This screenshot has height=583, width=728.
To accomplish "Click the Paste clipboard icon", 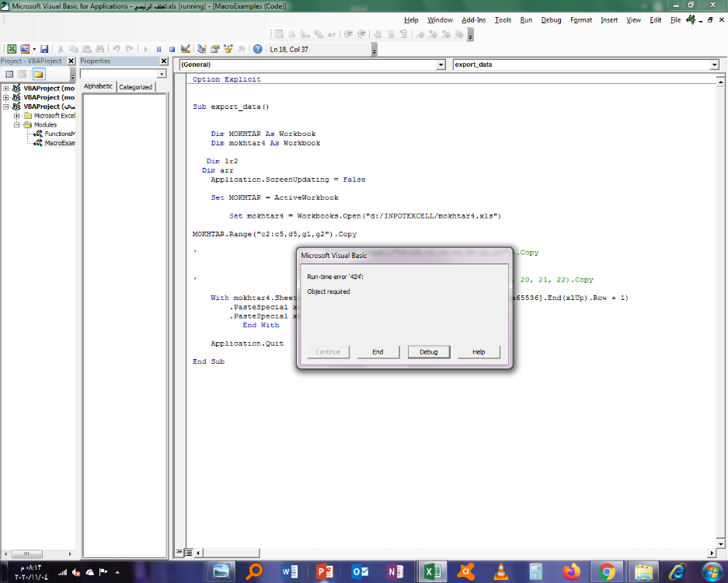I will [87, 49].
